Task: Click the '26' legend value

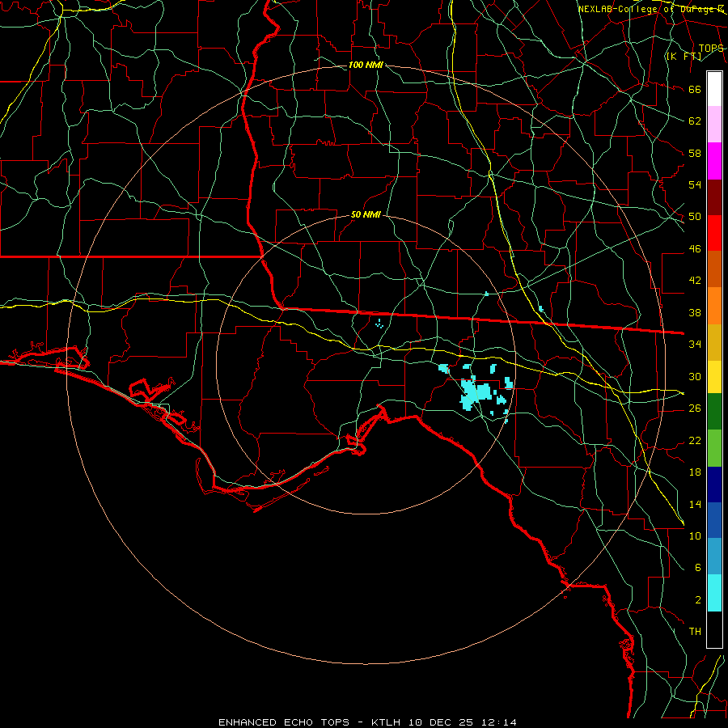Action: coord(695,408)
